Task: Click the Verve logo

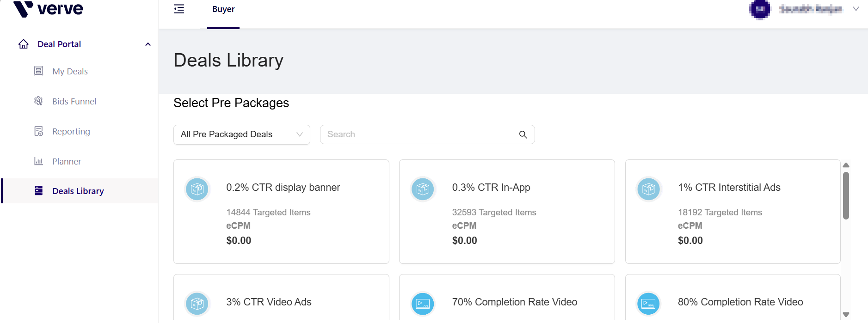Action: [x=49, y=9]
